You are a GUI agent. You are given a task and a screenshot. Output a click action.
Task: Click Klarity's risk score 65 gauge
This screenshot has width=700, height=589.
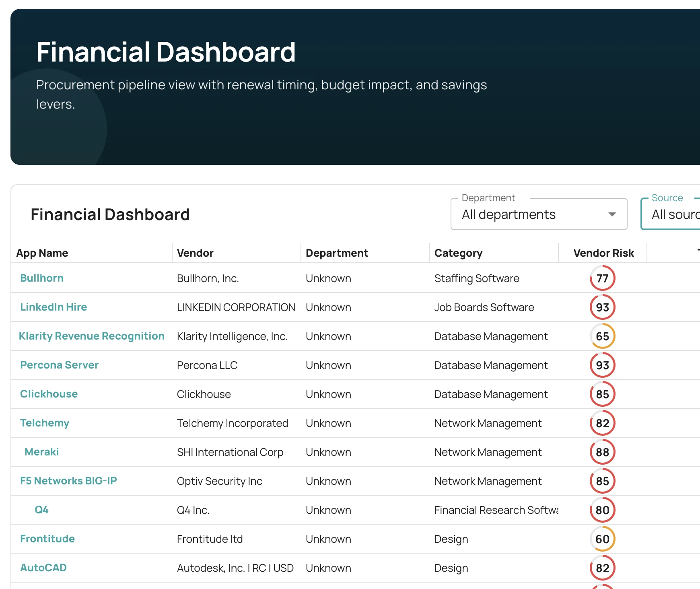click(602, 336)
